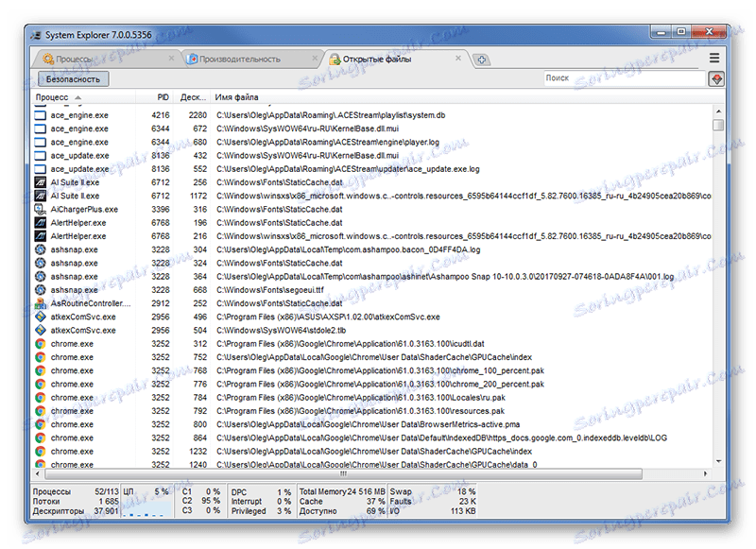Select ace_engine.exe icon with PID 4216
756x549 pixels.
(41, 115)
